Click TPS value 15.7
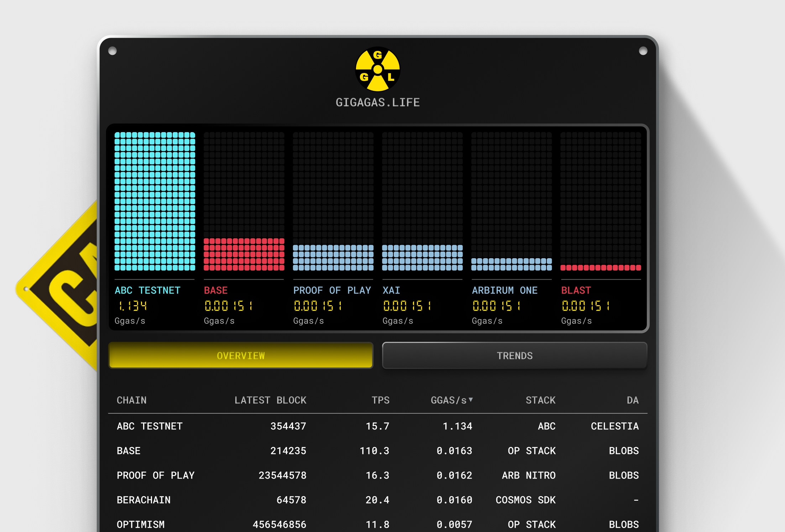This screenshot has width=785, height=532. click(378, 426)
